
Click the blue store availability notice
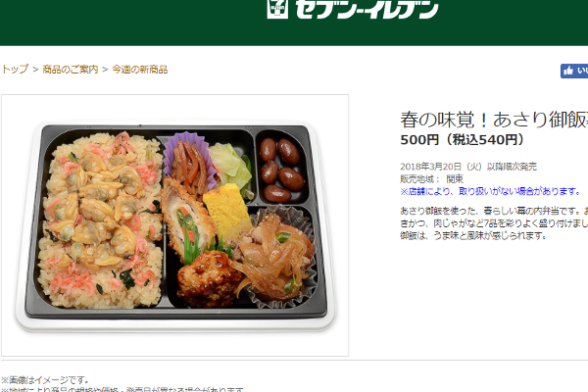tap(491, 191)
